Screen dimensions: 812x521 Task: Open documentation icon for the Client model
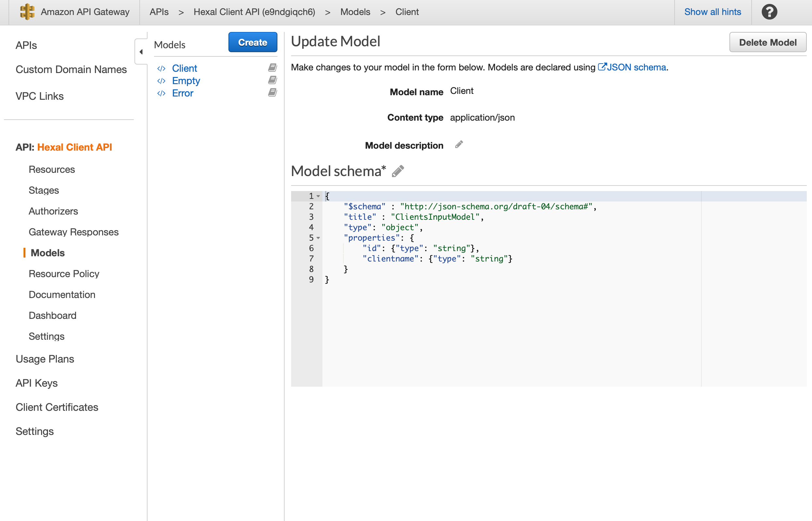click(x=272, y=67)
